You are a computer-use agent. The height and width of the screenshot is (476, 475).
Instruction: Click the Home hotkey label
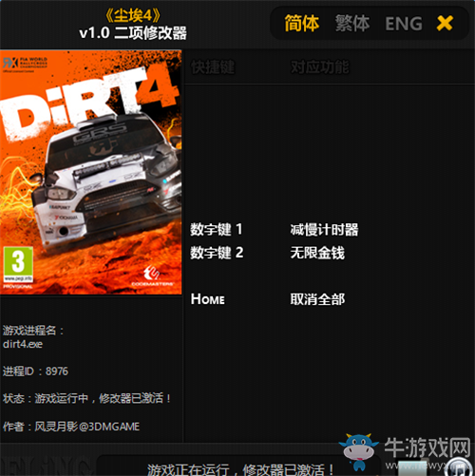pos(208,299)
